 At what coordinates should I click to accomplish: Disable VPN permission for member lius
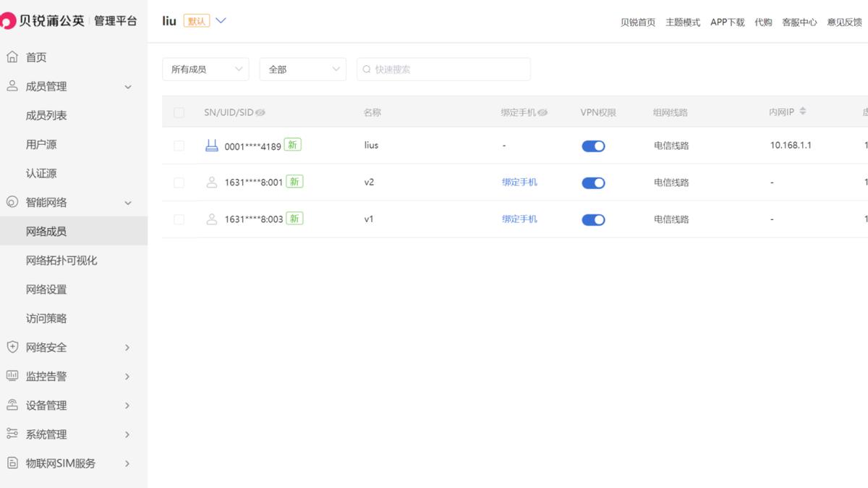click(x=593, y=146)
